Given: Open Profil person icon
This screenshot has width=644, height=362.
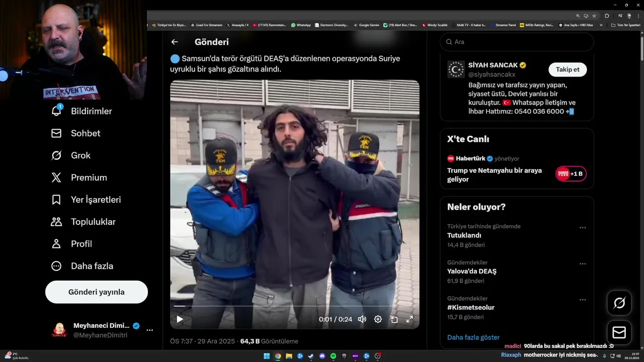Looking at the screenshot, I should click(x=56, y=244).
